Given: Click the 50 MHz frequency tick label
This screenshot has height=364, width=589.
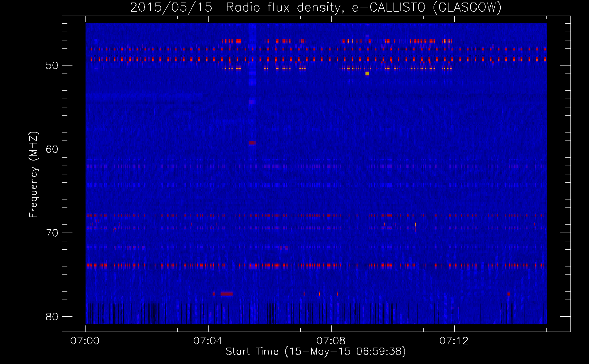Looking at the screenshot, I should [52, 66].
